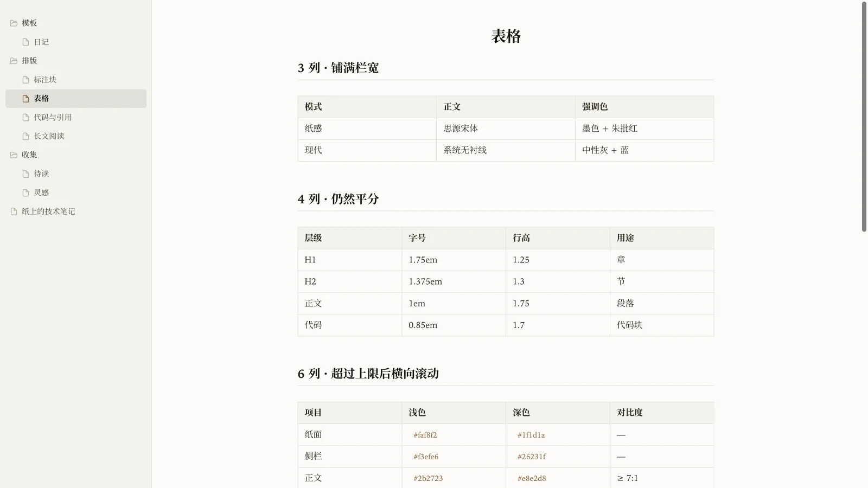Click the file icon beside 纸上的技术笔记
Screen dimensions: 868x488
(14, 211)
